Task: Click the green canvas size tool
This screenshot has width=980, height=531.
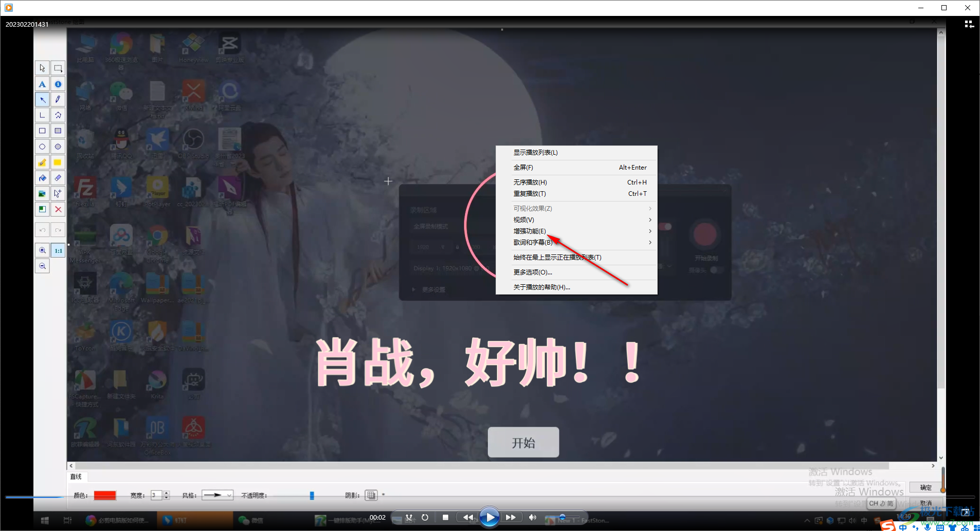Action: tap(42, 209)
